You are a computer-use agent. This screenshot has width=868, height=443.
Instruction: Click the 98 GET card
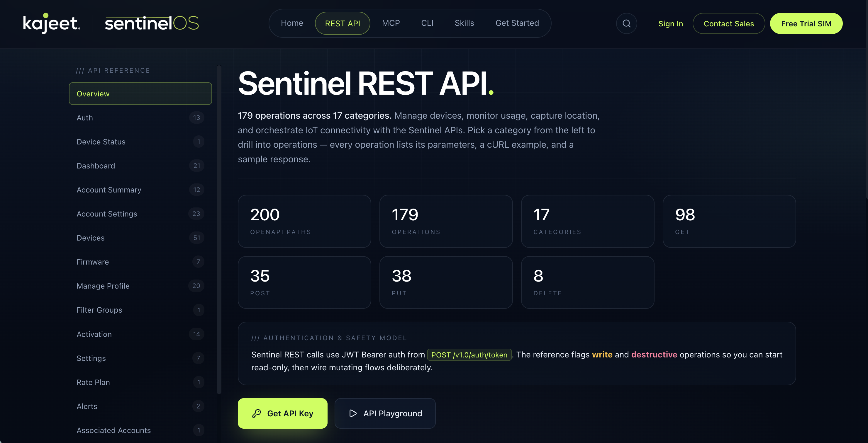click(729, 221)
